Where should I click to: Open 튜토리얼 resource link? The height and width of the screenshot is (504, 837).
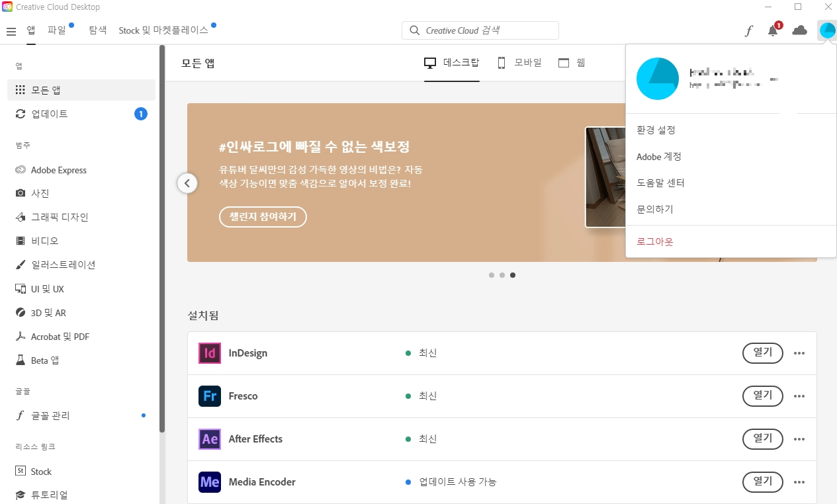(x=81, y=495)
